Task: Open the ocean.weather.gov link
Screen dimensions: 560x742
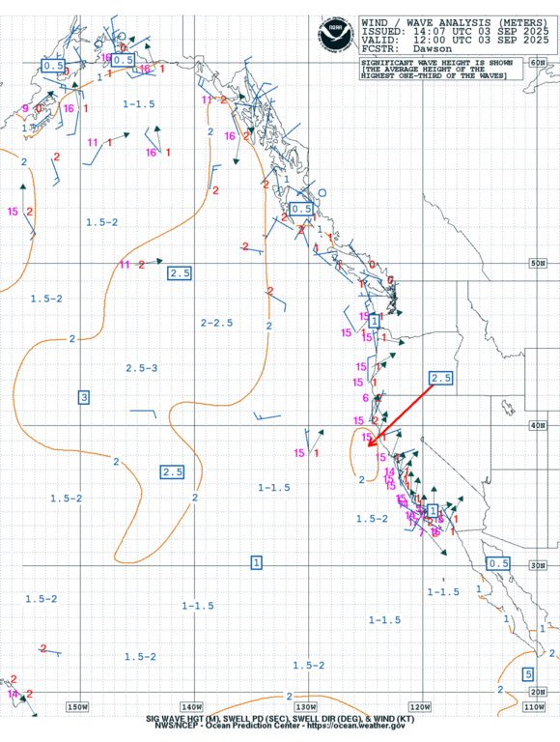Action: coord(356,726)
